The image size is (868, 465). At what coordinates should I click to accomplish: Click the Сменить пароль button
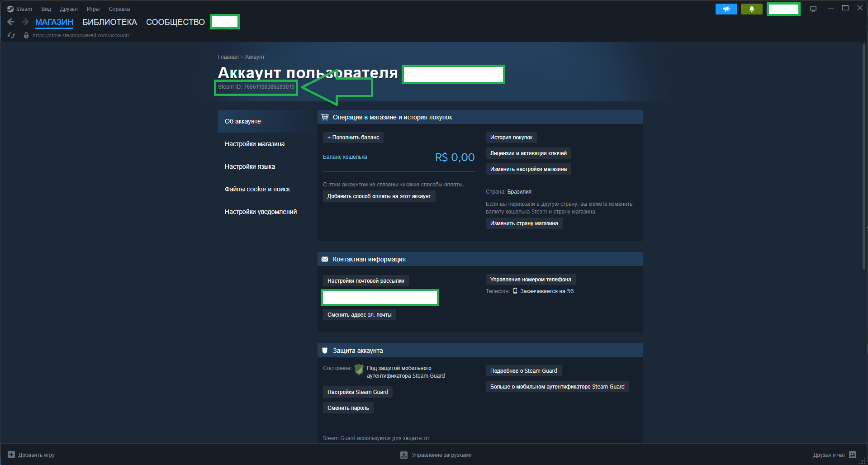[348, 408]
